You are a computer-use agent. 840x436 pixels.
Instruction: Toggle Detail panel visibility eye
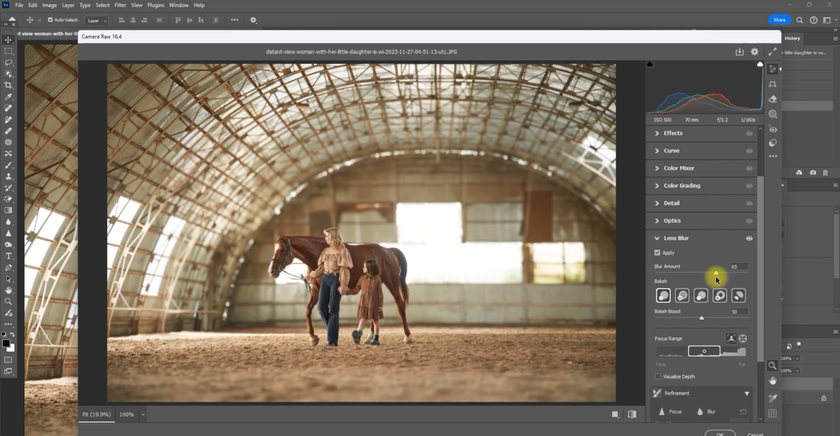[x=749, y=204]
